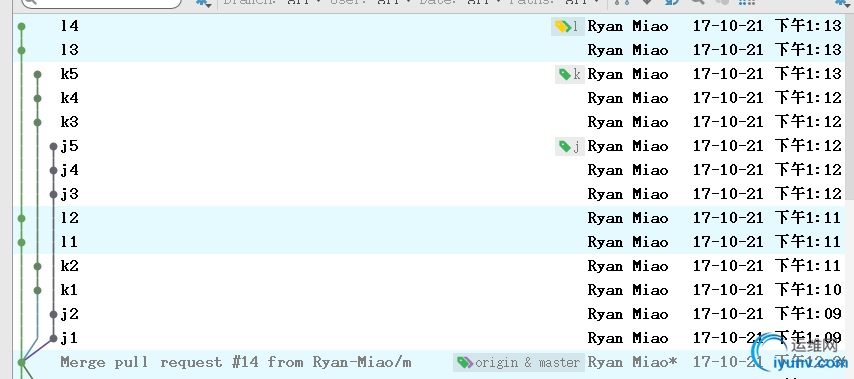Screen dimensions: 854x379
Task: Select commit message k2
Action: point(69,265)
